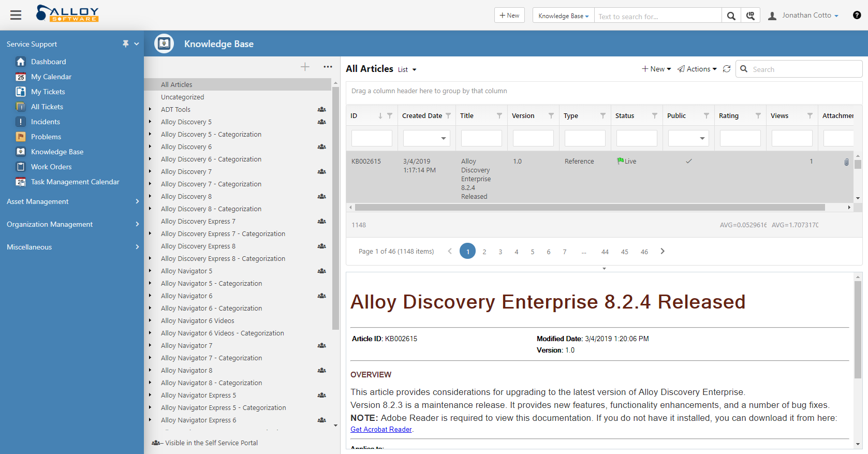Filter the Created Date column
868x454 pixels.
tap(448, 116)
